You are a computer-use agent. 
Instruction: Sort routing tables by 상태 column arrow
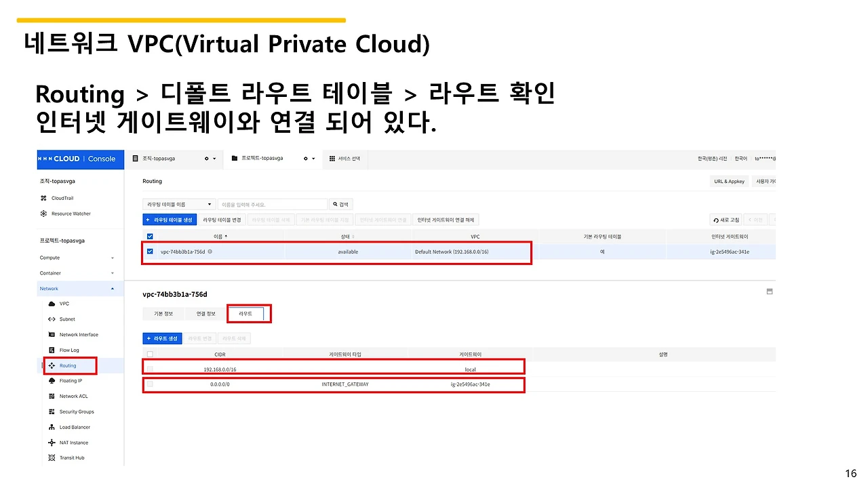(353, 237)
